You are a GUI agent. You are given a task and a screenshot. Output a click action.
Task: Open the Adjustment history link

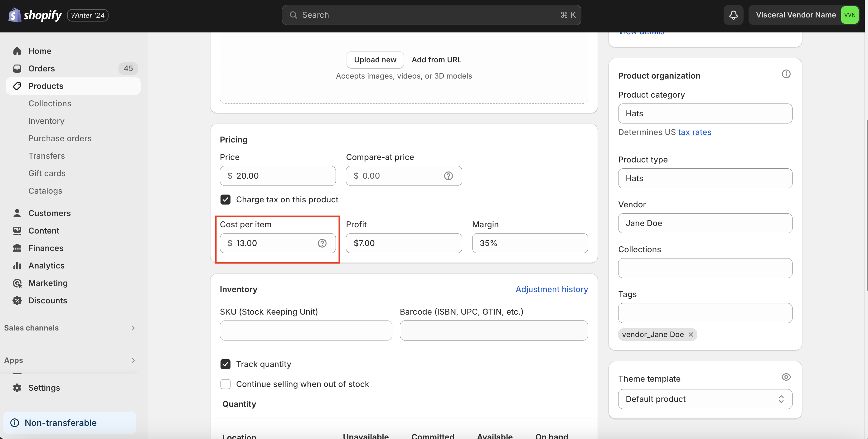point(551,289)
